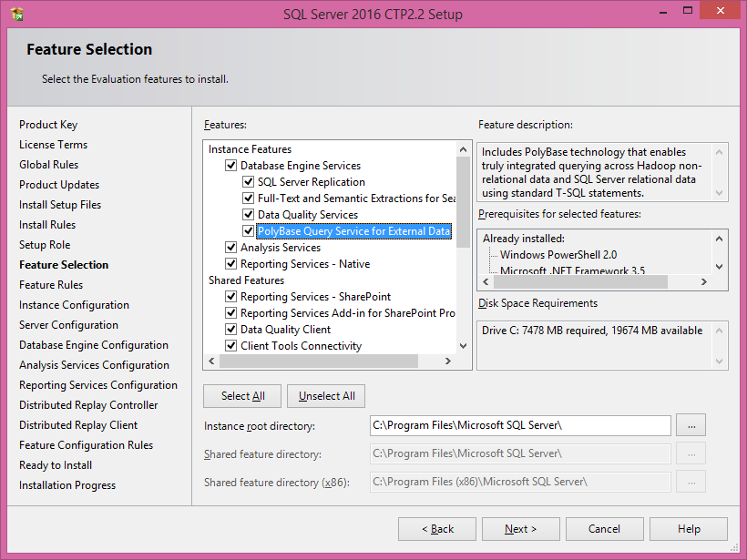
Task: Click prerequisites horizontal scroll left arrow
Action: (x=486, y=282)
